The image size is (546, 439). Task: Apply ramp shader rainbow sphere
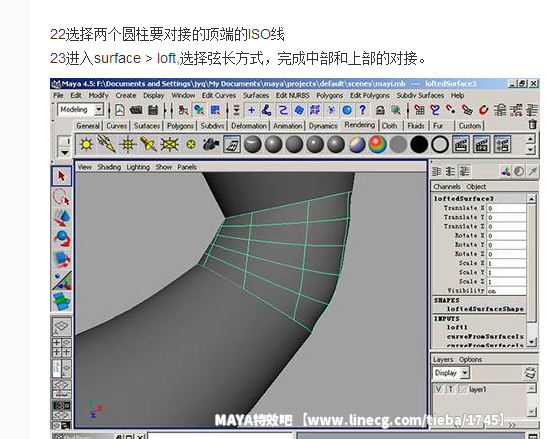tap(377, 144)
